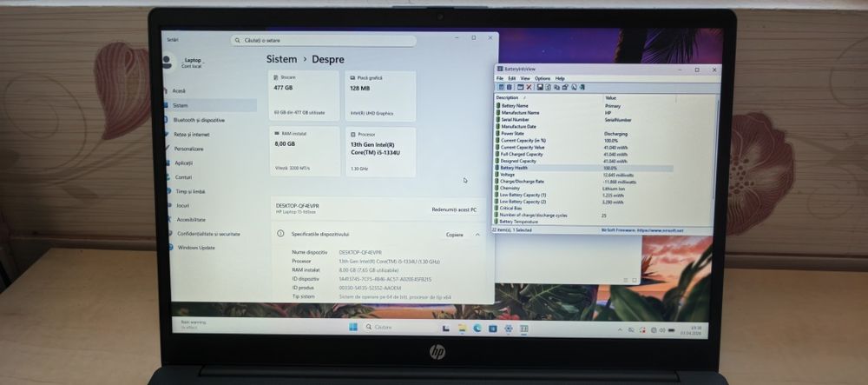868x385 pixels.
Task: Select the Voltage row
Action: click(x=584, y=175)
